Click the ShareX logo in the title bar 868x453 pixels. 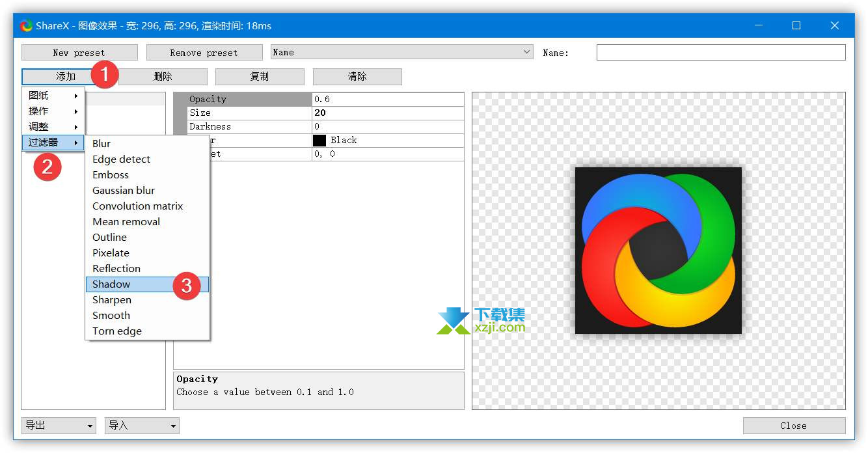26,26
